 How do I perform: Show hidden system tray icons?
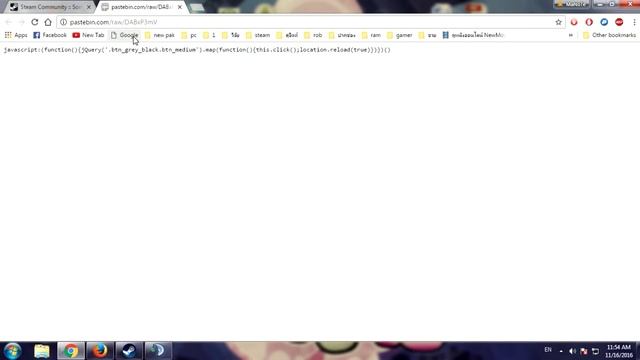pyautogui.click(x=561, y=351)
